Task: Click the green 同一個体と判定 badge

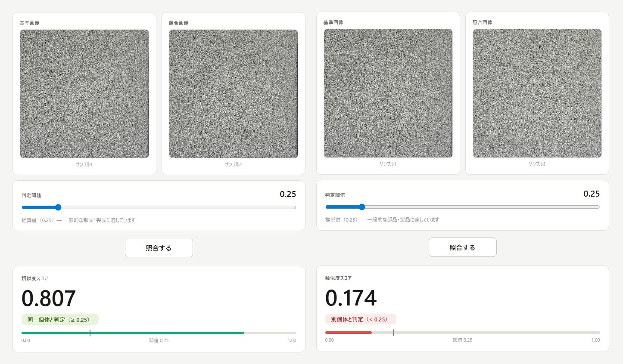Action: click(60, 320)
